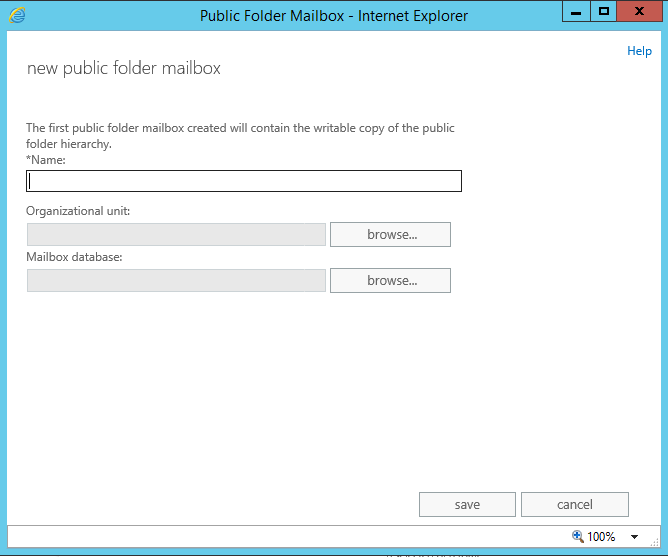Click the Internet Explorer logo icon

[17, 16]
